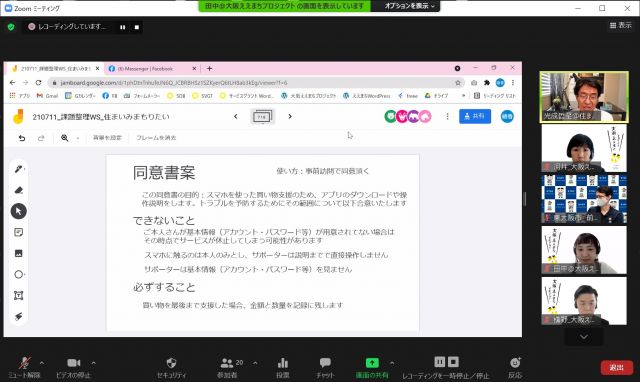Redo the Jamboard action
Viewport: 640px width, 382px height.
[41, 138]
